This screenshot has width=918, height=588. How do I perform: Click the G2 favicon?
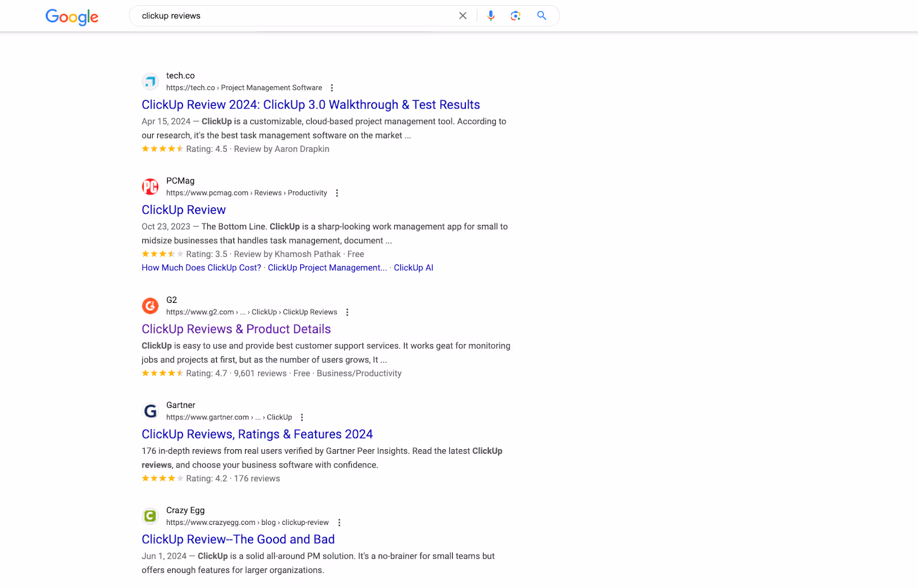tap(150, 306)
